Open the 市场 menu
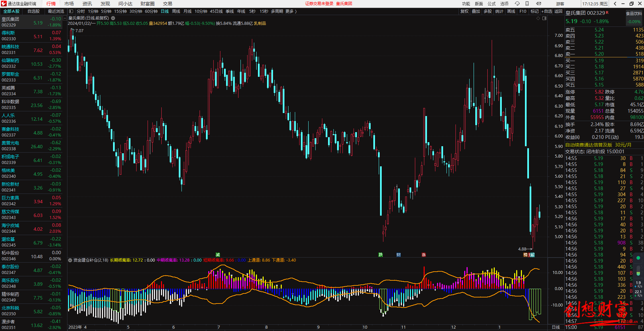 [x=69, y=4]
